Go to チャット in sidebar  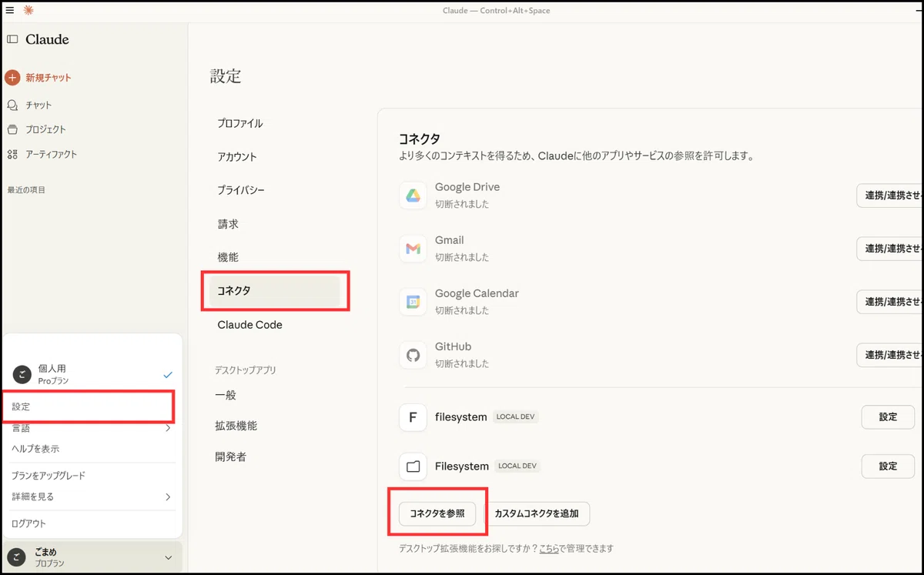[38, 105]
